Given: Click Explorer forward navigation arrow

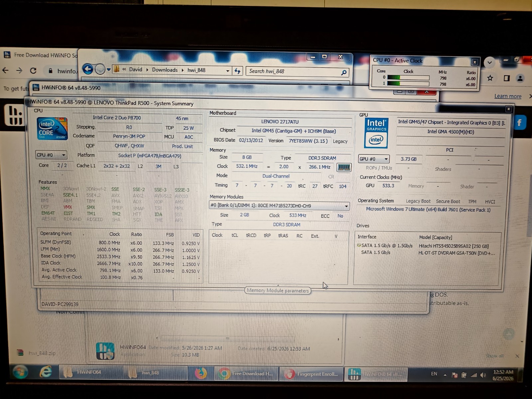Looking at the screenshot, I should coord(100,69).
